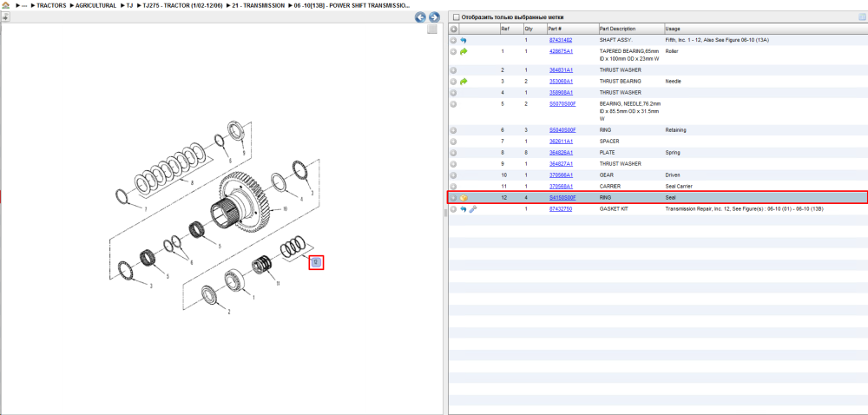Click the wrench icon on GASKET KIT row
Viewport: 868px width, 415px height.
pos(472,209)
